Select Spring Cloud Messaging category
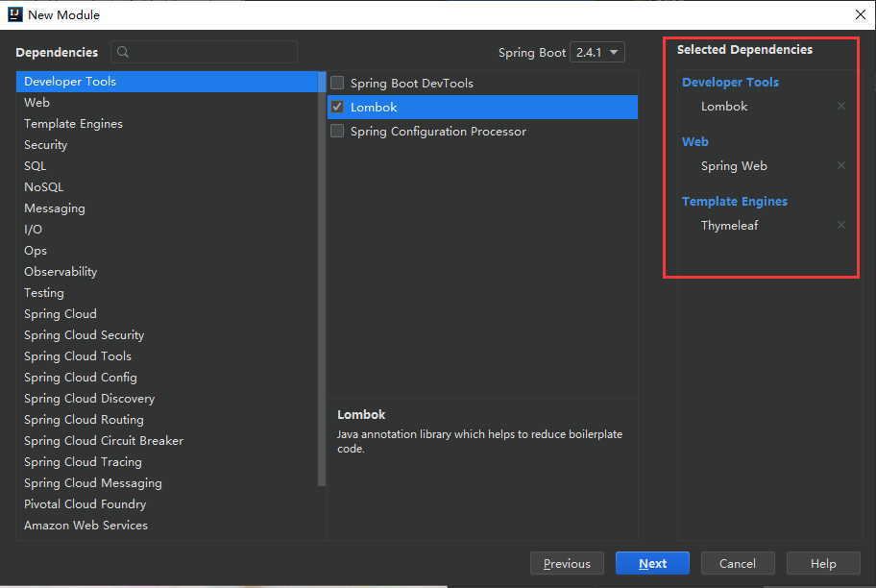876x588 pixels. [x=166, y=483]
